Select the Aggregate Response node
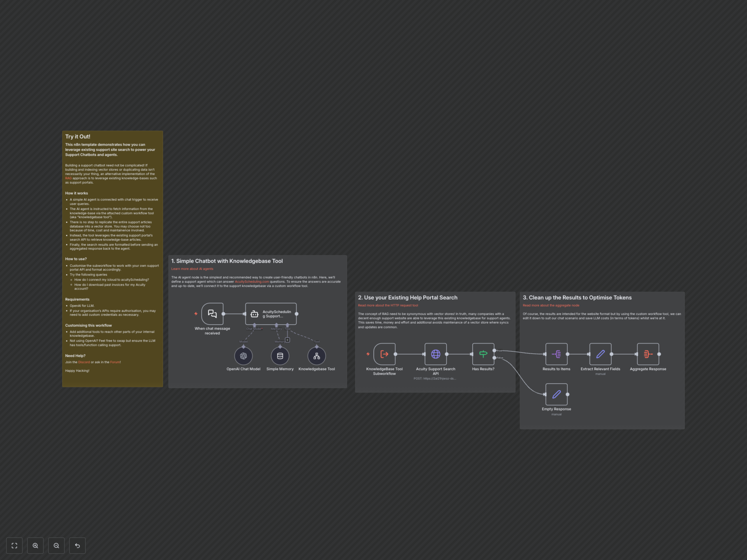 coord(648,354)
